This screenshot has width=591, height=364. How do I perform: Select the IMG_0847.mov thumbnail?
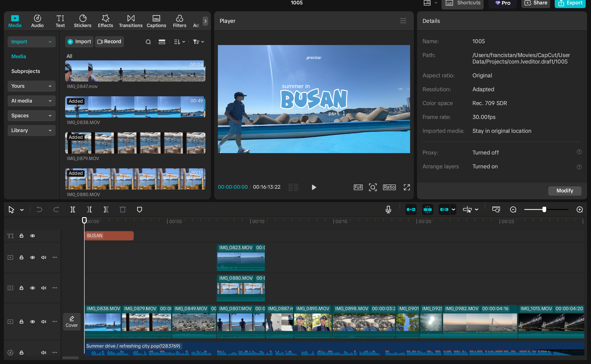135,71
